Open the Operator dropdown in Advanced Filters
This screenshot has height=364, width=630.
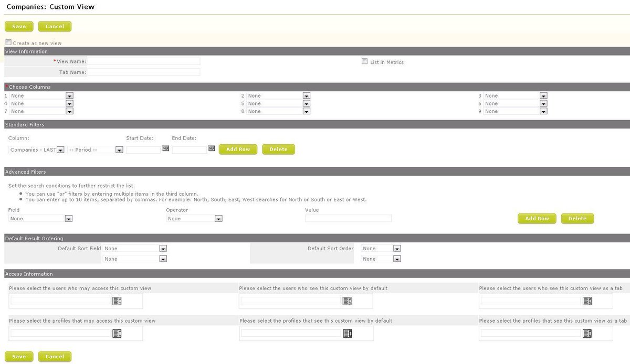[219, 219]
